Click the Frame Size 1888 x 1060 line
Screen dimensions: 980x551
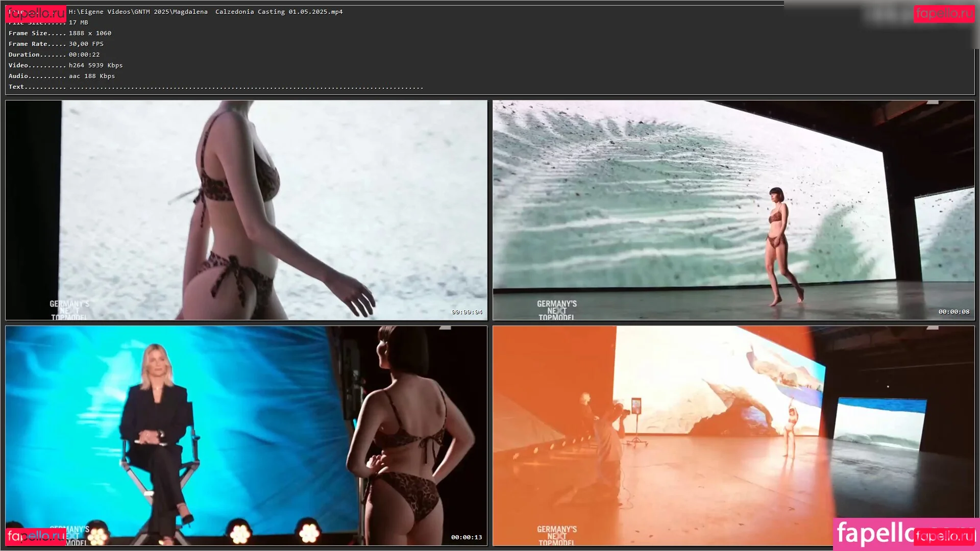(60, 33)
